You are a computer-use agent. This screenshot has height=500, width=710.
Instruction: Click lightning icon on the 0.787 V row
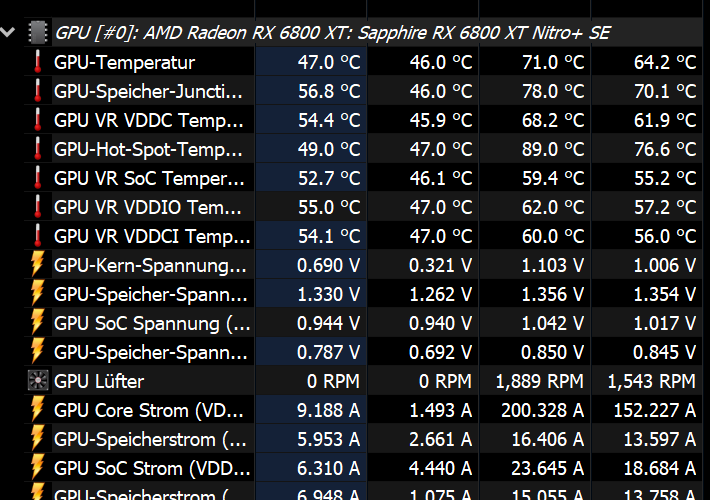(38, 351)
